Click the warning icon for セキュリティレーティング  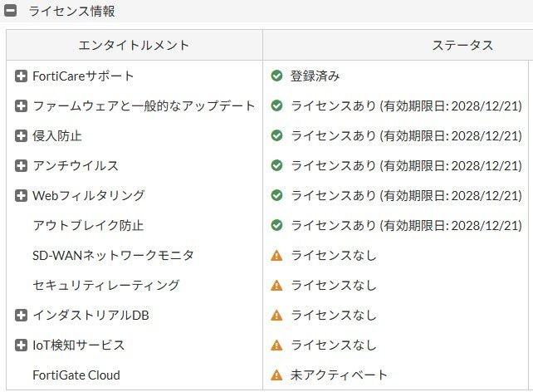point(277,286)
